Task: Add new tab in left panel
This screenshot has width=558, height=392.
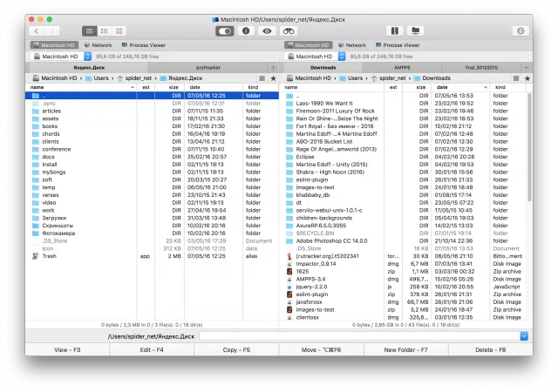Action: [x=273, y=68]
